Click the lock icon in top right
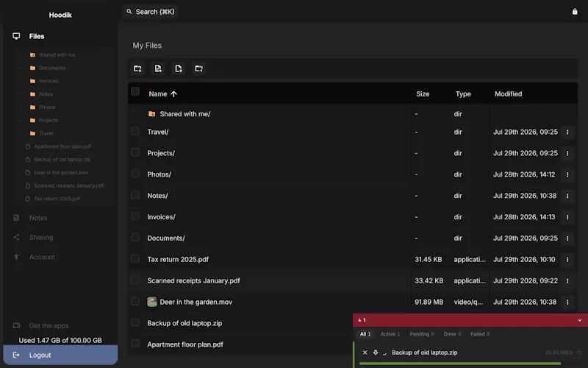The image size is (588, 368). tap(575, 12)
